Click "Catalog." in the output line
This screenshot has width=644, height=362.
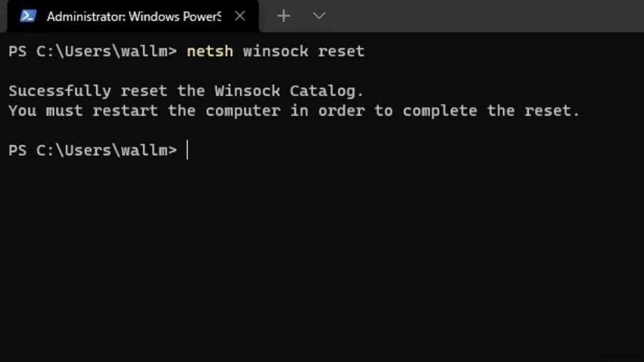326,90
